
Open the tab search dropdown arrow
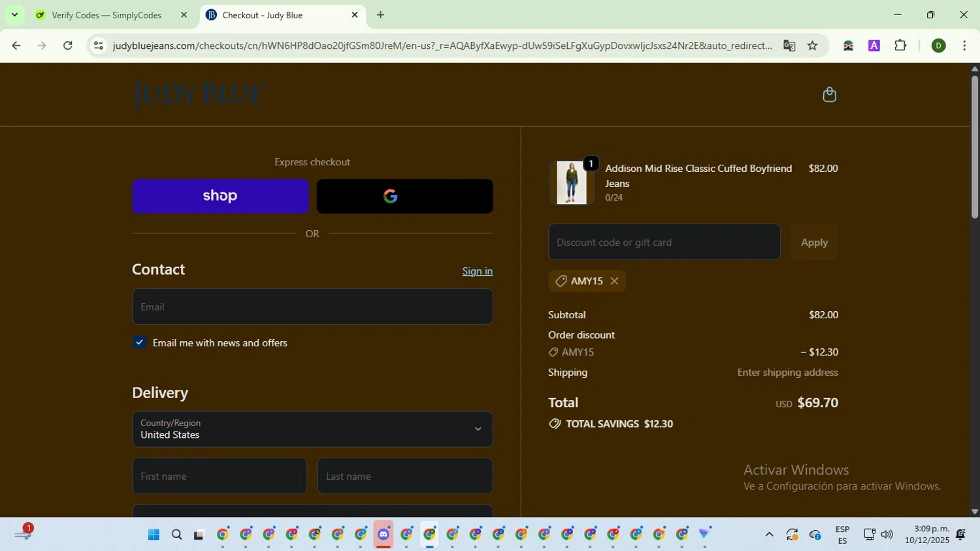pyautogui.click(x=14, y=15)
